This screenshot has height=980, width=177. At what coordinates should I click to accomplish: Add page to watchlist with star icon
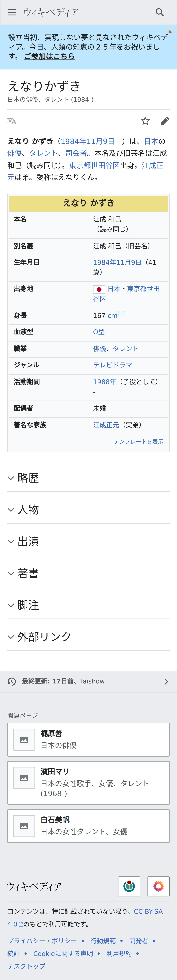pyautogui.click(x=145, y=121)
